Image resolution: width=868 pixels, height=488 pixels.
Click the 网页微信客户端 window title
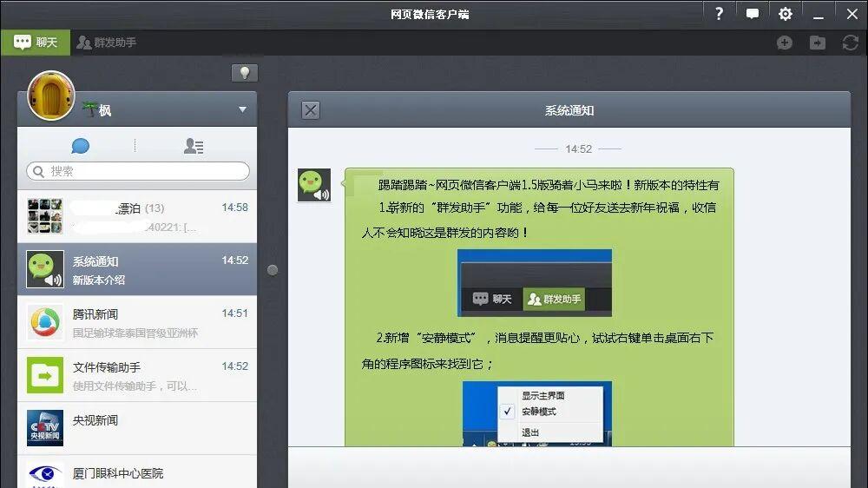point(430,15)
